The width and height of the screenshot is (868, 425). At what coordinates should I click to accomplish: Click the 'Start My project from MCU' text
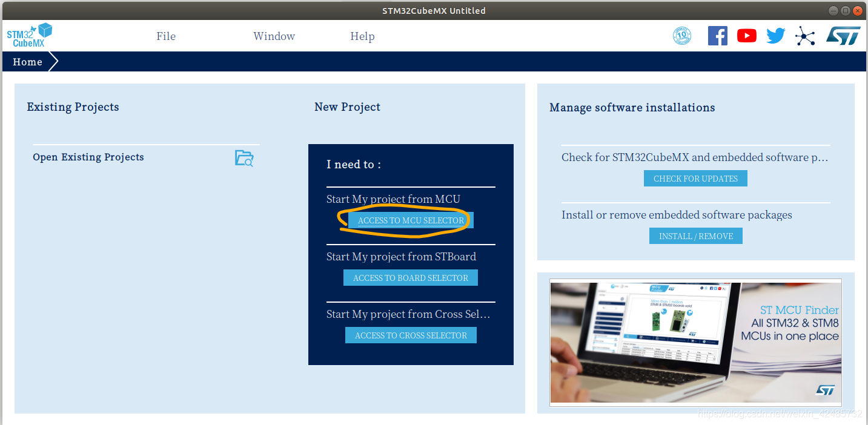pyautogui.click(x=393, y=199)
